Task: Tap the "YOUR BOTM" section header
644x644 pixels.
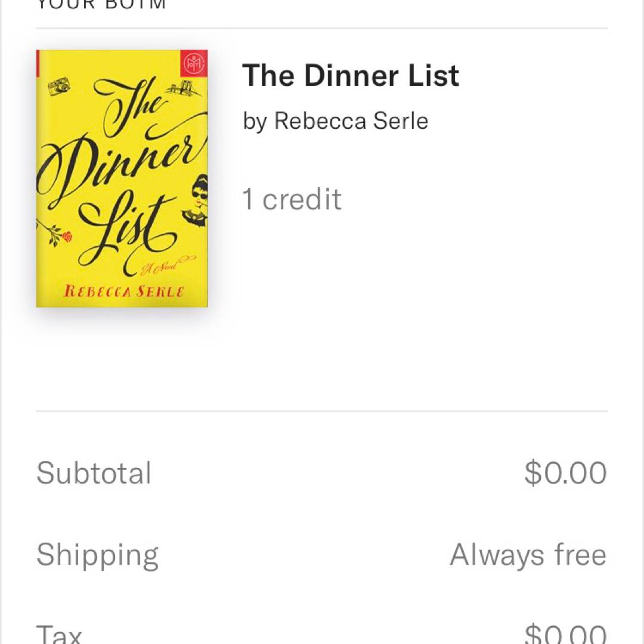Action: [x=101, y=5]
